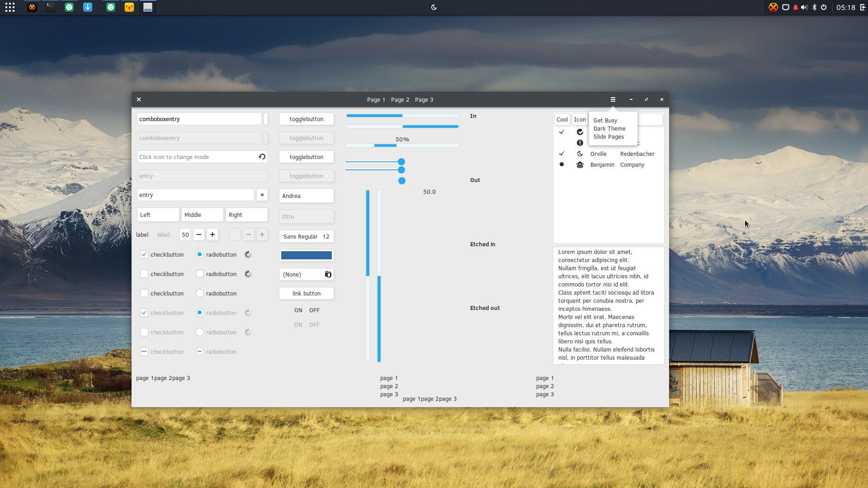Viewport: 868px width, 488px height.
Task: Switch to Page 3 in header
Action: 424,100
